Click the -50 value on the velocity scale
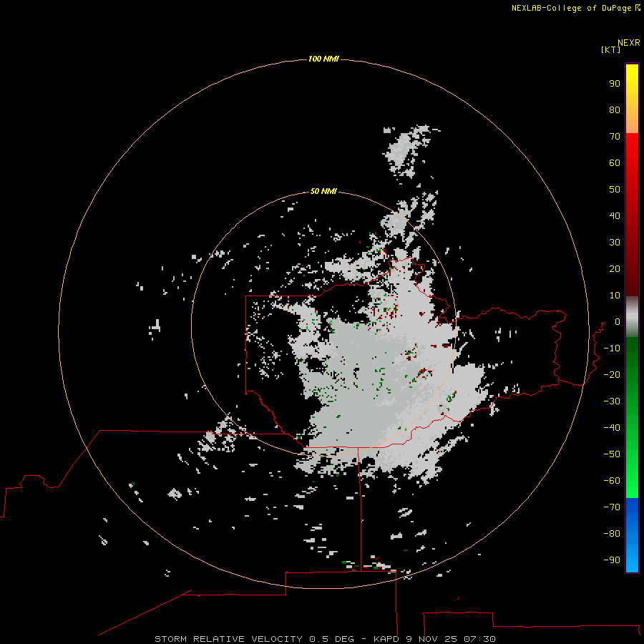The height and width of the screenshot is (644, 644). (x=612, y=454)
